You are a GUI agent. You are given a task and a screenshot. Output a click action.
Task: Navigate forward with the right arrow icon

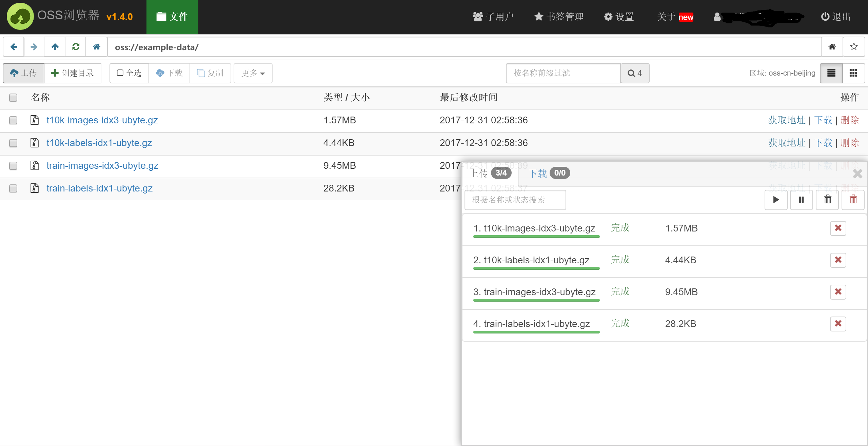pos(34,47)
